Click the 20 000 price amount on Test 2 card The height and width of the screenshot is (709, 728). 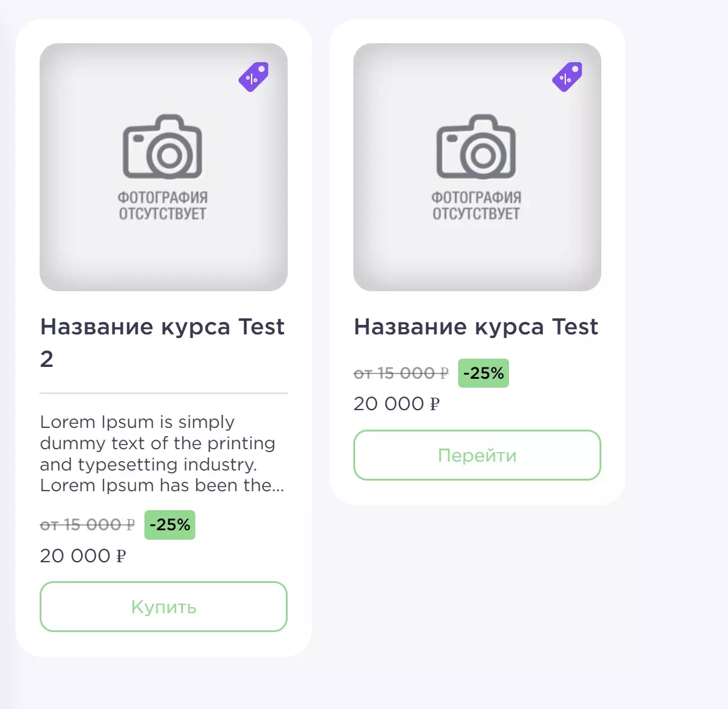[75, 556]
